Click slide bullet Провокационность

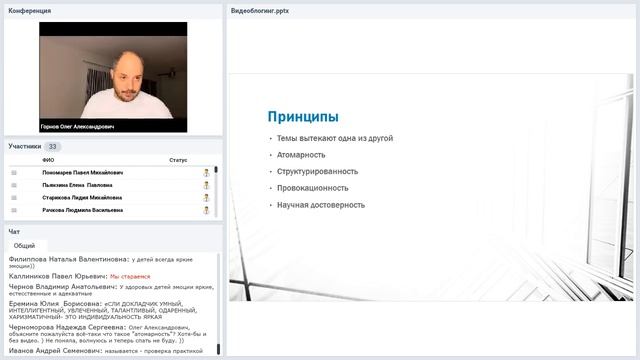tap(313, 188)
